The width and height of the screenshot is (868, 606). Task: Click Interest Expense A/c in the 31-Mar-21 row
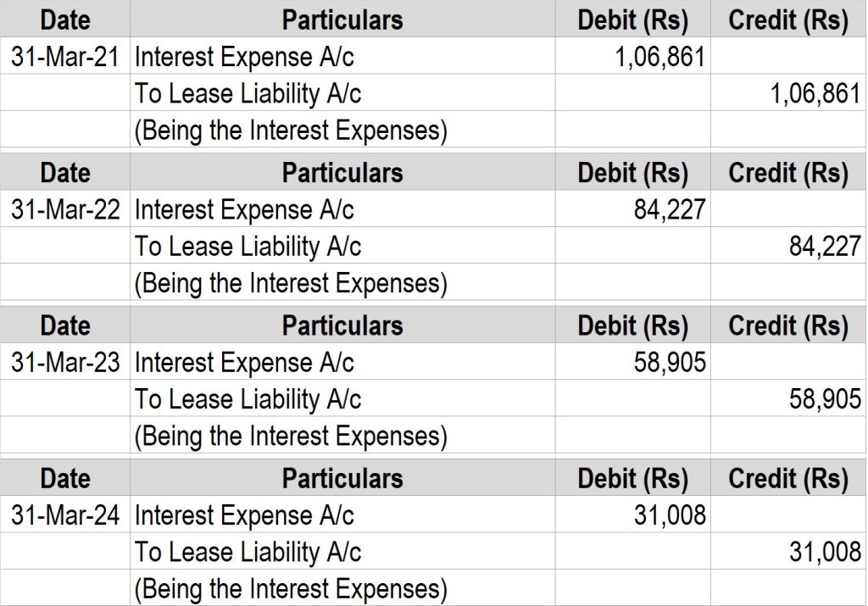click(244, 57)
